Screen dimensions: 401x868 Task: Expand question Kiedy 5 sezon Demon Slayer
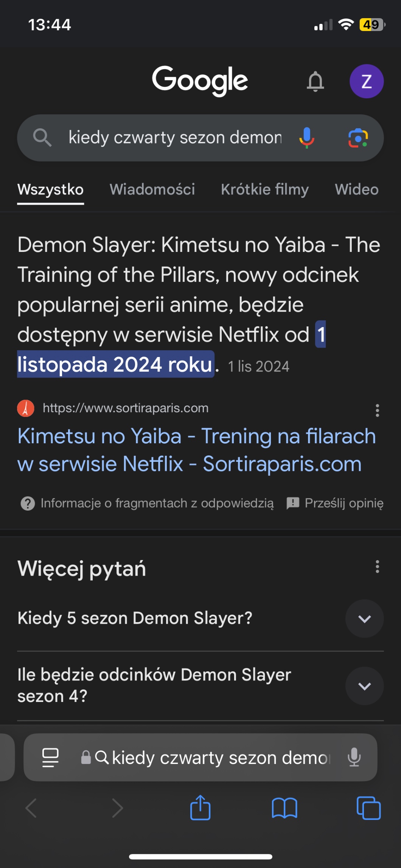point(364,619)
